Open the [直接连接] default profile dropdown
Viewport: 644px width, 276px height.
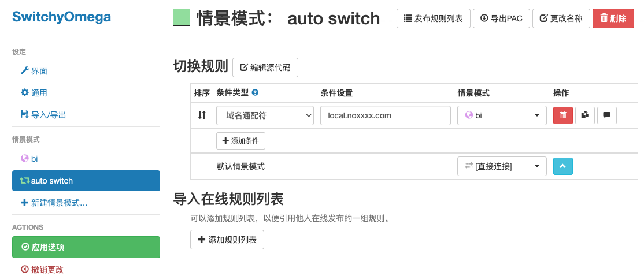(502, 166)
